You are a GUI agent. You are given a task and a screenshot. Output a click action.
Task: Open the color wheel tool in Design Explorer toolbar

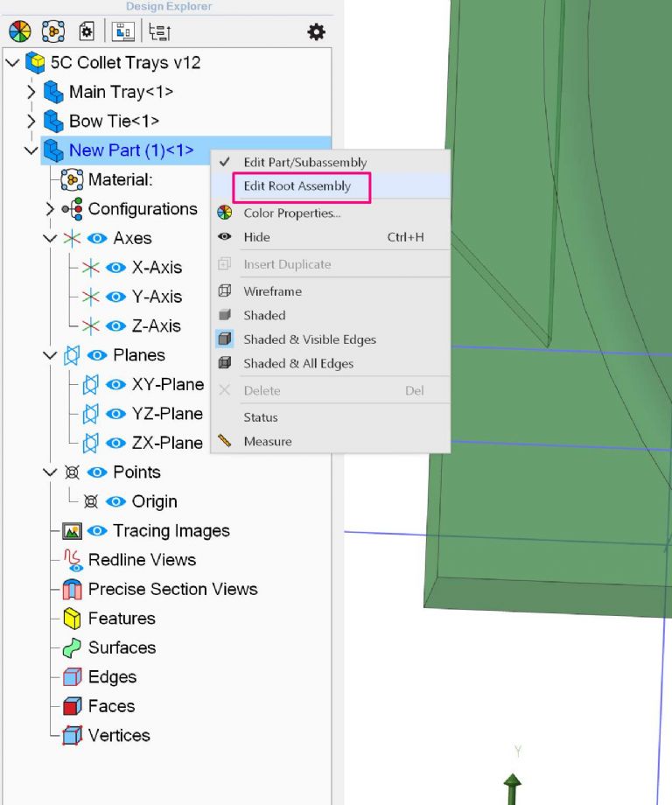[x=20, y=31]
